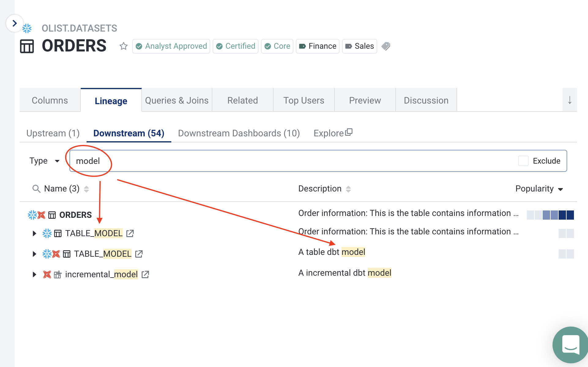Screen dimensions: 588x367
Task: Open the chat support widget
Action: point(570,345)
